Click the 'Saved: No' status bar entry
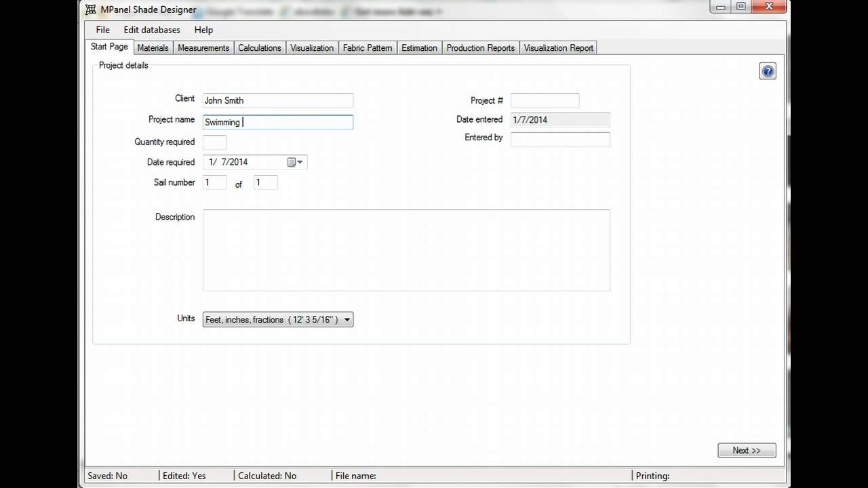 pyautogui.click(x=108, y=476)
